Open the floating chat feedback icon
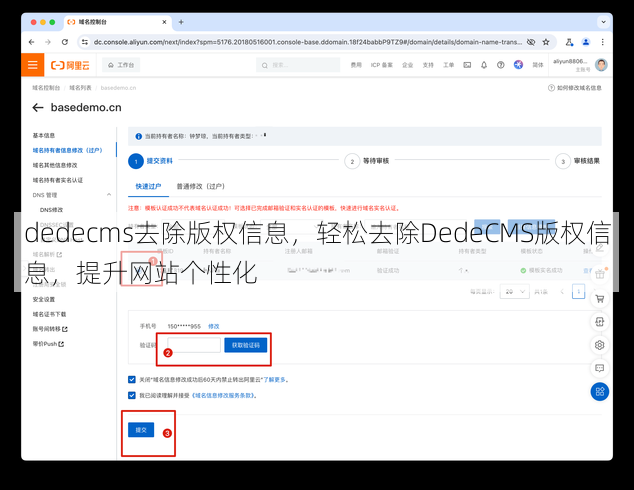The width and height of the screenshot is (634, 490). [600, 368]
